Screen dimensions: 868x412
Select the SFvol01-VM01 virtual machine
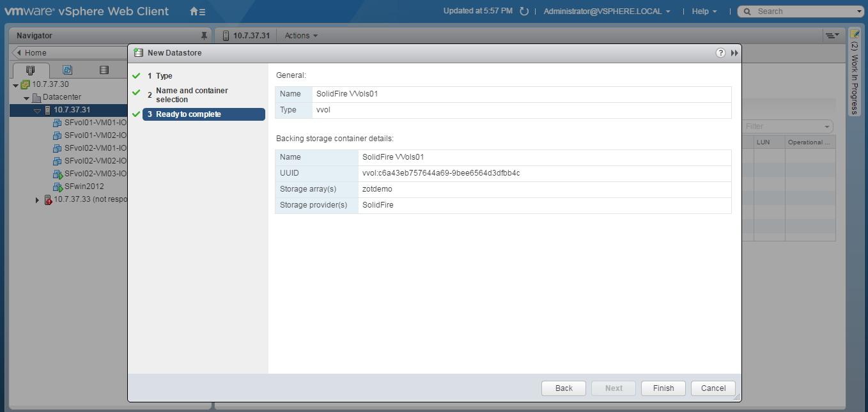[x=95, y=123]
